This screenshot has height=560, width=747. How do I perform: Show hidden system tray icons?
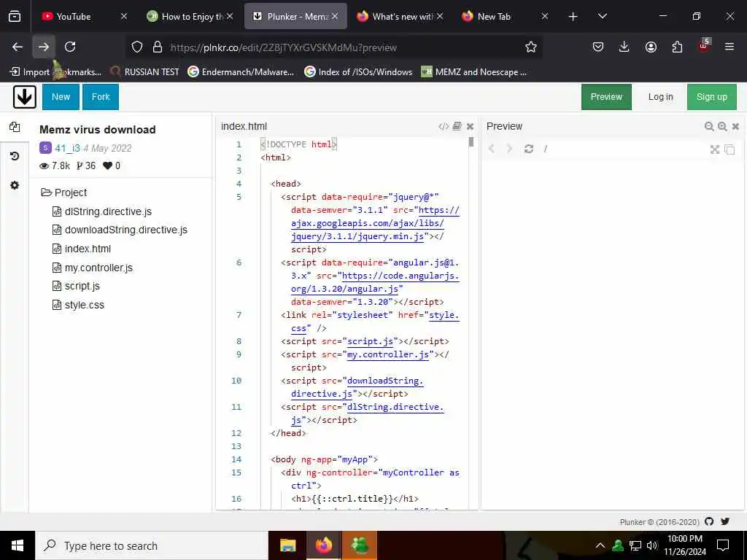coord(600,545)
